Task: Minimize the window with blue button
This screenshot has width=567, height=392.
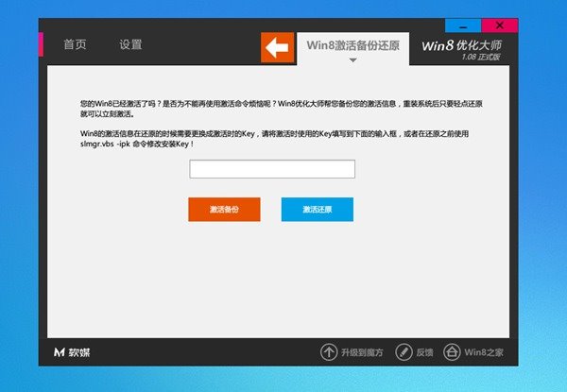Action: tap(463, 26)
